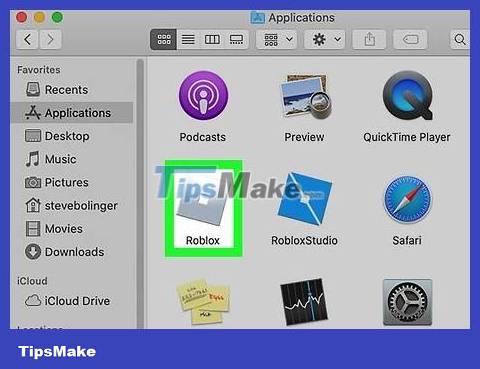Screen dimensions: 480x369
Task: Go back with the left arrow button
Action: click(27, 40)
